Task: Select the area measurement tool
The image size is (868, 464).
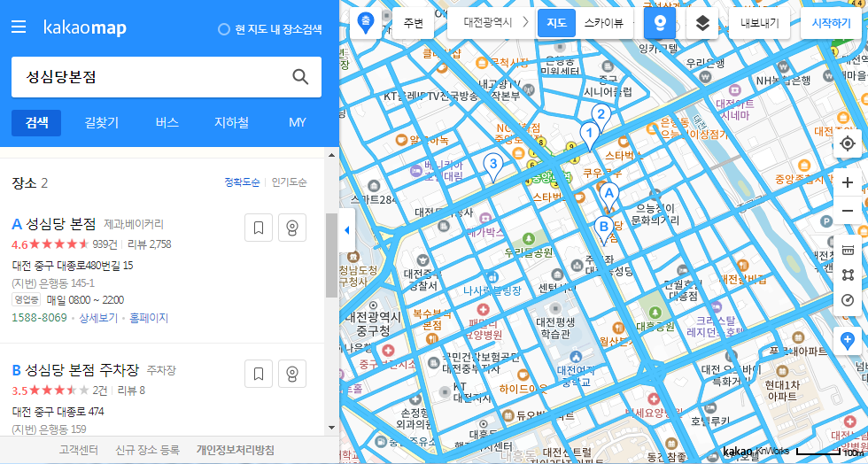Action: [x=848, y=275]
